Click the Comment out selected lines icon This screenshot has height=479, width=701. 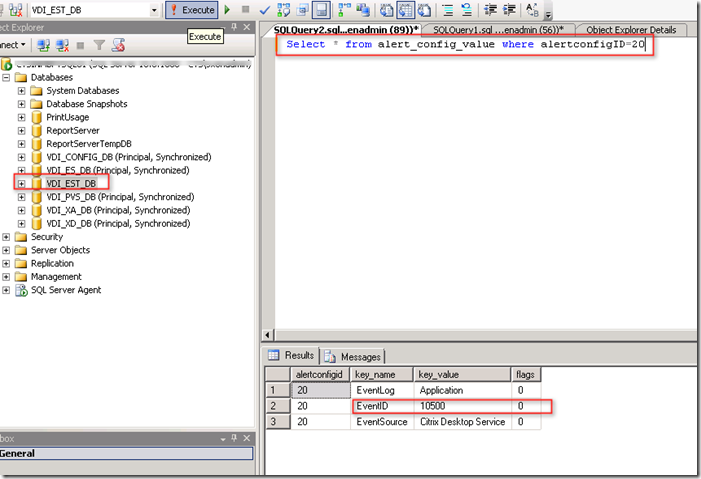coord(446,9)
